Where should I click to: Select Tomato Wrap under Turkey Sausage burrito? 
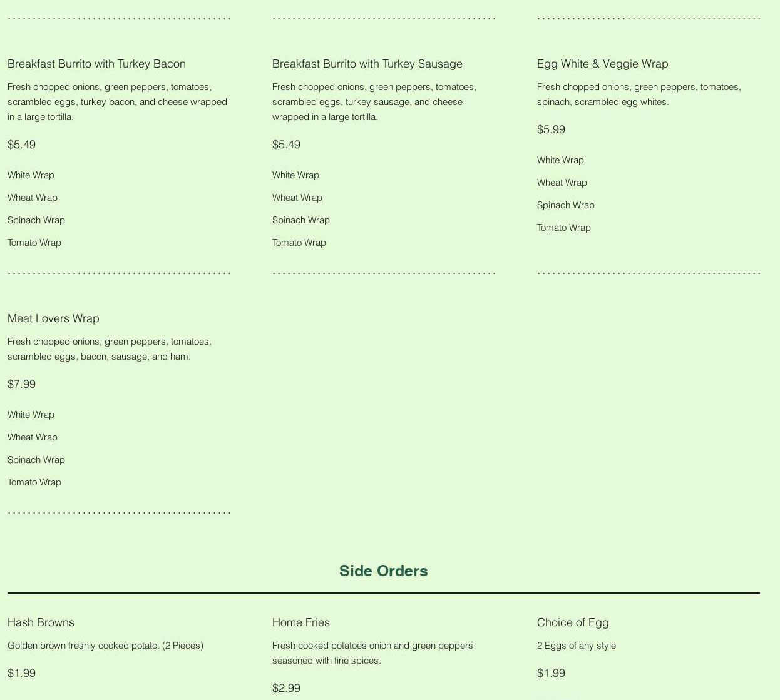point(299,243)
